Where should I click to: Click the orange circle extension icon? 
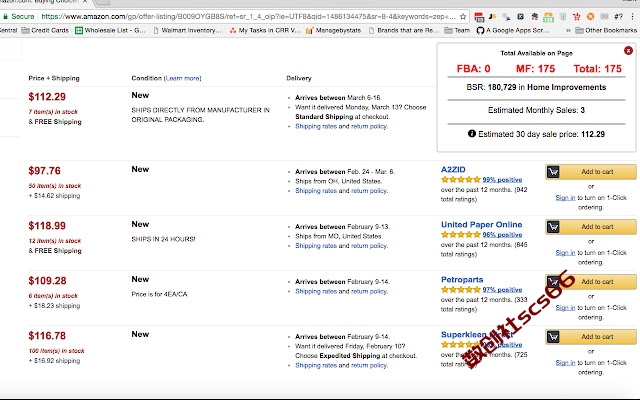pos(590,17)
